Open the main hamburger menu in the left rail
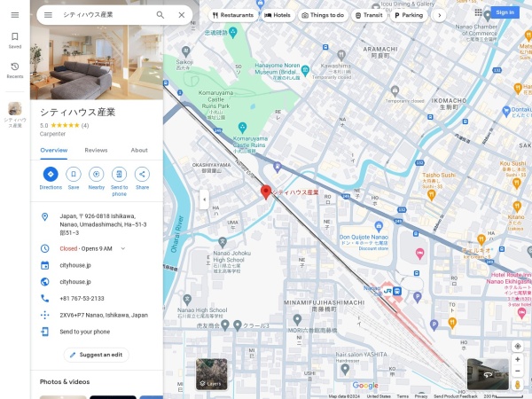 (x=15, y=15)
